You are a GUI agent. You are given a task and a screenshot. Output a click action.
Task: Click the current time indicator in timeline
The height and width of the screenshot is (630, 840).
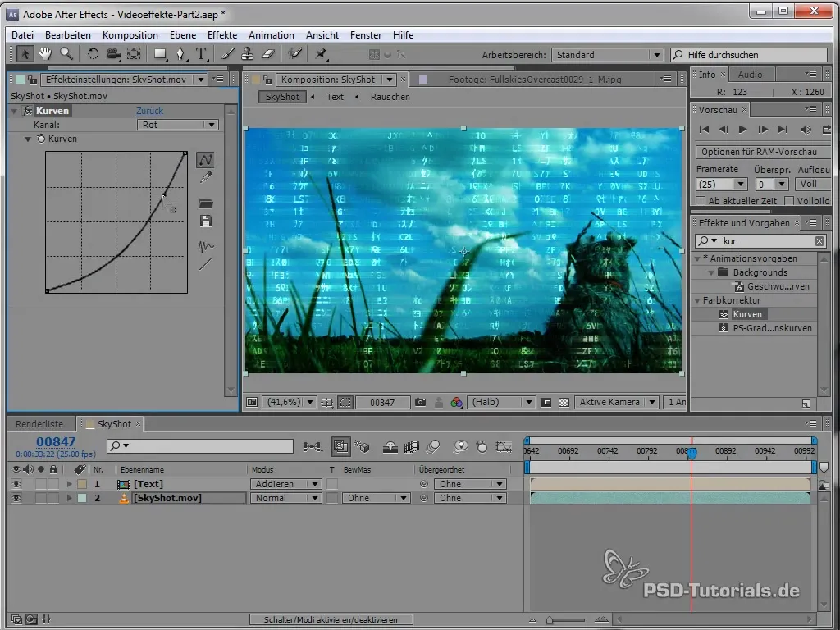(x=692, y=453)
